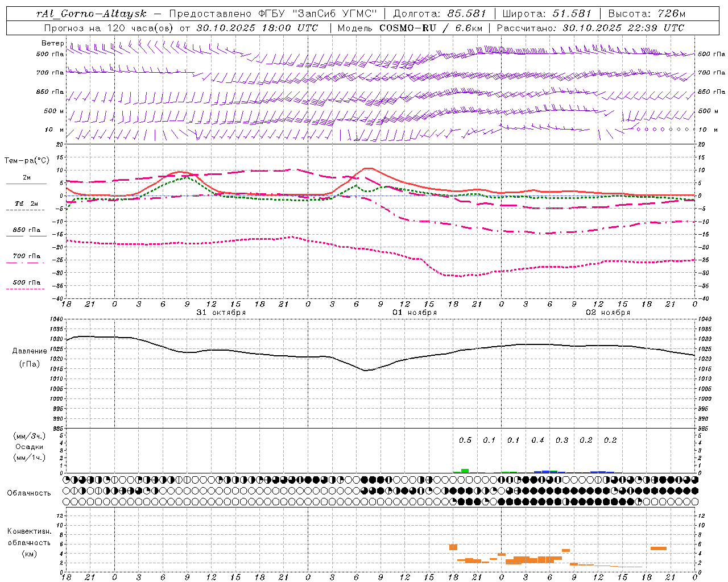Click the 31 октября date label
The width and height of the screenshot is (728, 582).
[221, 313]
